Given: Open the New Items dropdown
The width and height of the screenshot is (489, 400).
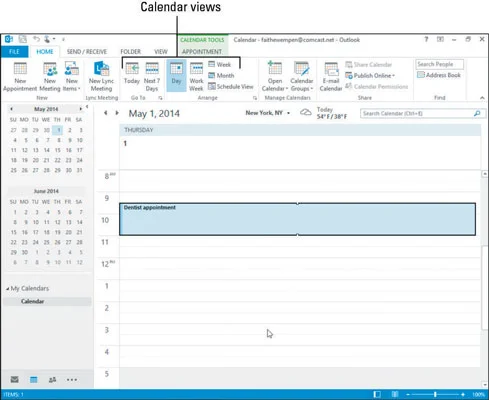Looking at the screenshot, I should click(x=72, y=77).
